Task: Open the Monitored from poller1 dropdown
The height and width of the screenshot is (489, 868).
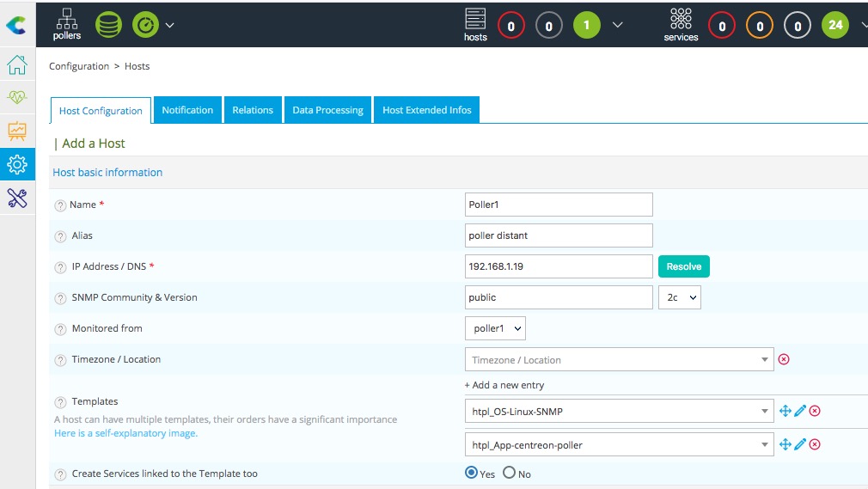Action: (x=494, y=328)
